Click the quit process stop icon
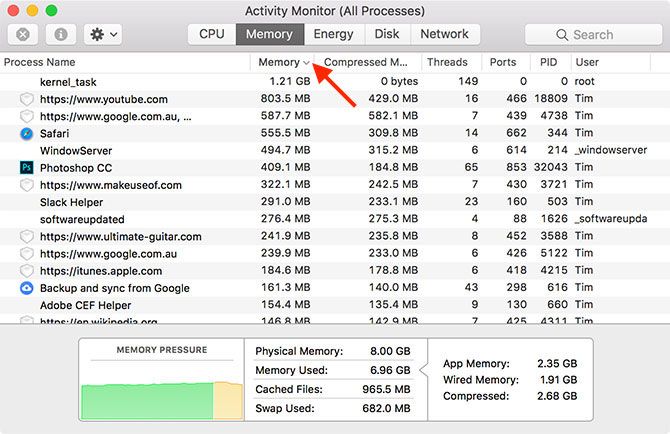This screenshot has width=670, height=434. tap(23, 34)
